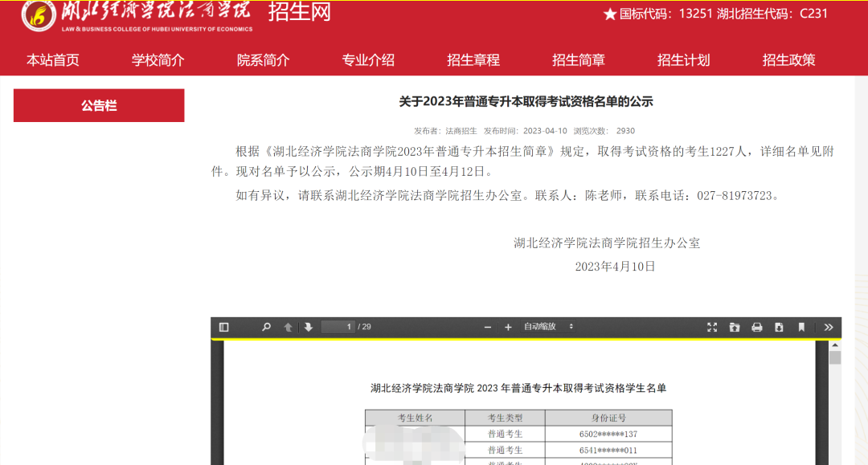Viewport: 868px width, 465px height.
Task: Select the 学校简介 menu item
Action: [156, 59]
